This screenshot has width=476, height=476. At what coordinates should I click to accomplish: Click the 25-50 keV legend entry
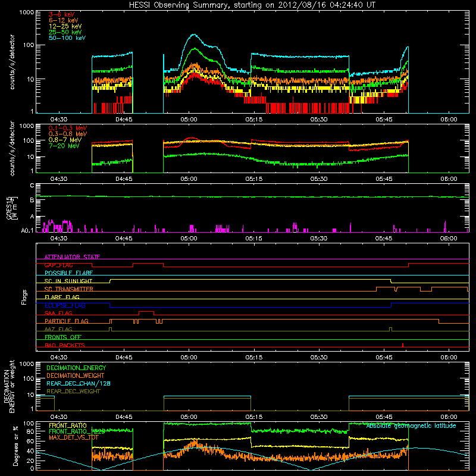65,32
